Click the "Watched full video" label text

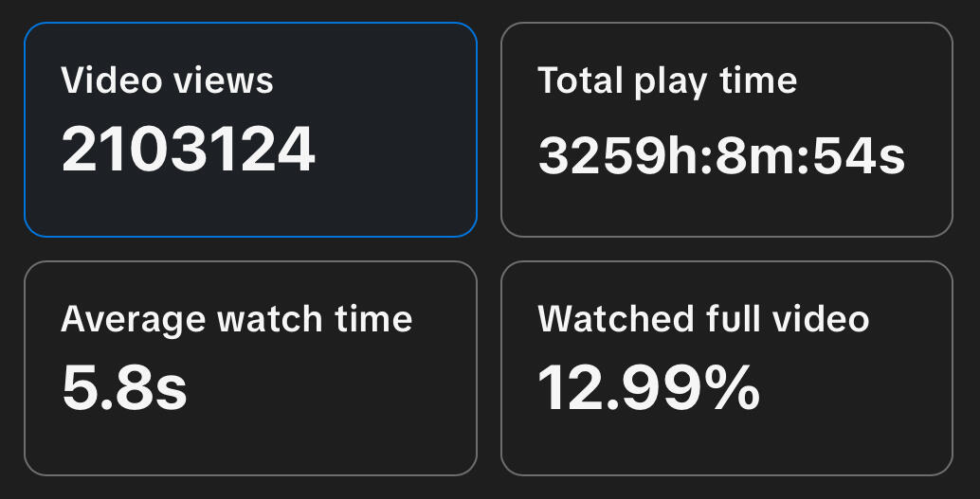pos(703,319)
